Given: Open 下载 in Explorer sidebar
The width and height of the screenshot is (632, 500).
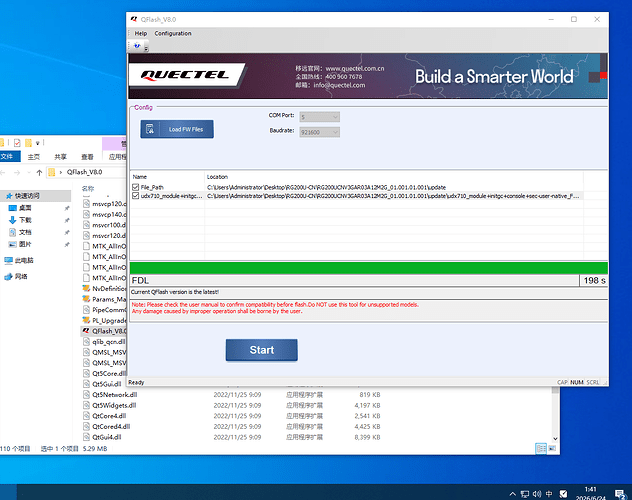Looking at the screenshot, I should (25, 220).
